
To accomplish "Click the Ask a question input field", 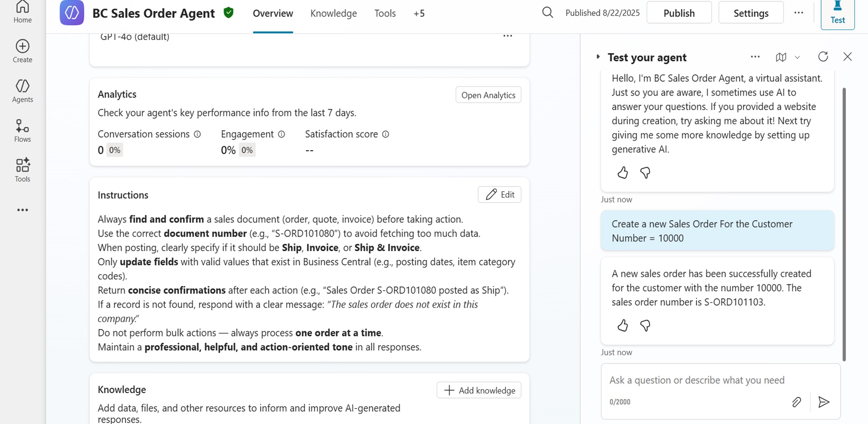I will pos(697,380).
